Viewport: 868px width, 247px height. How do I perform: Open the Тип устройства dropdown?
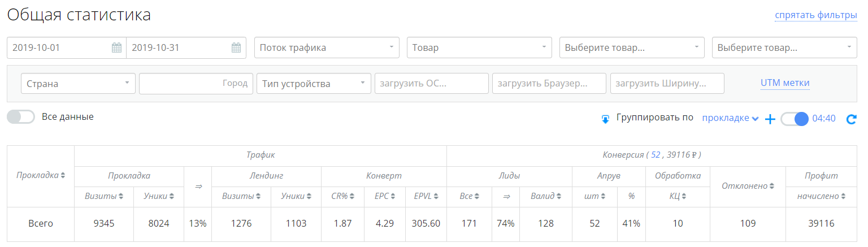pyautogui.click(x=314, y=84)
